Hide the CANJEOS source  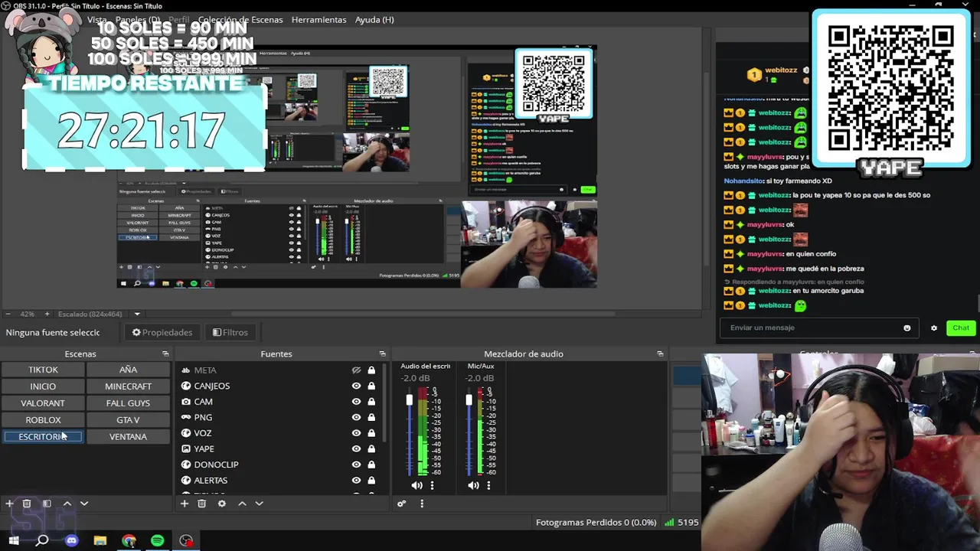click(x=356, y=386)
